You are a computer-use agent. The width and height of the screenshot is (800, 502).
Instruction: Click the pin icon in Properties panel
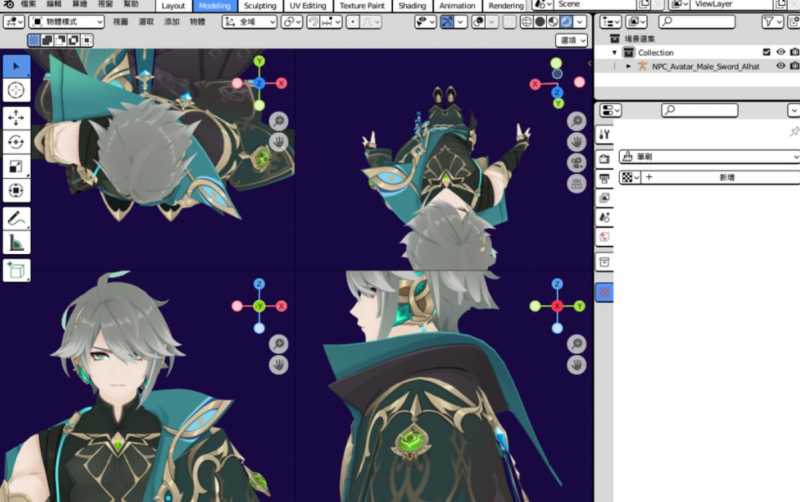[x=794, y=132]
